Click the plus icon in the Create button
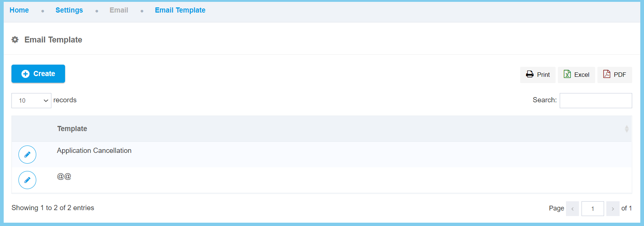 26,74
